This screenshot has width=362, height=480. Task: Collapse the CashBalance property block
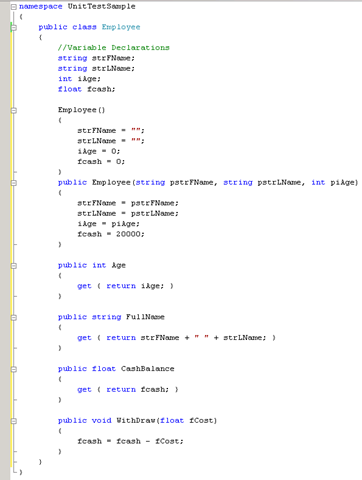(14, 369)
